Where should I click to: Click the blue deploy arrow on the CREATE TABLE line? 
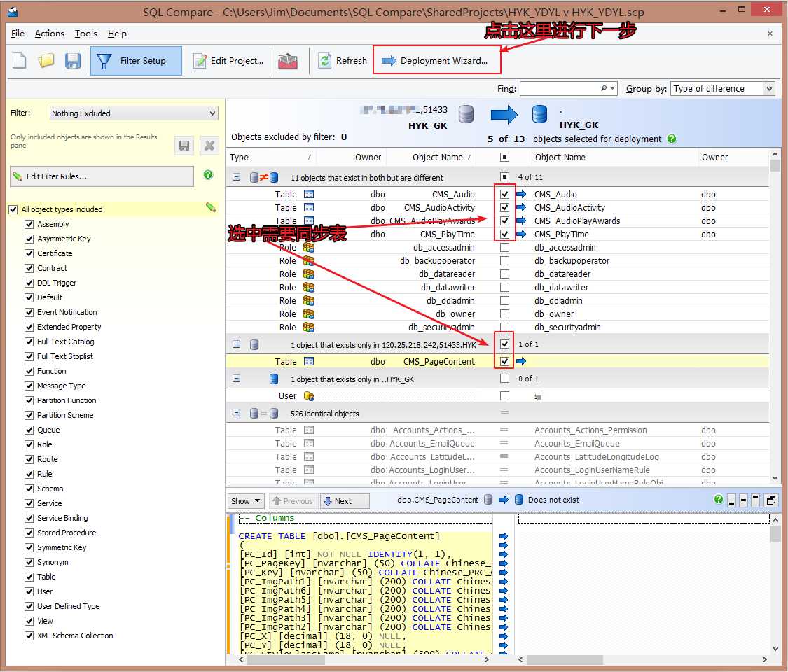click(x=504, y=536)
